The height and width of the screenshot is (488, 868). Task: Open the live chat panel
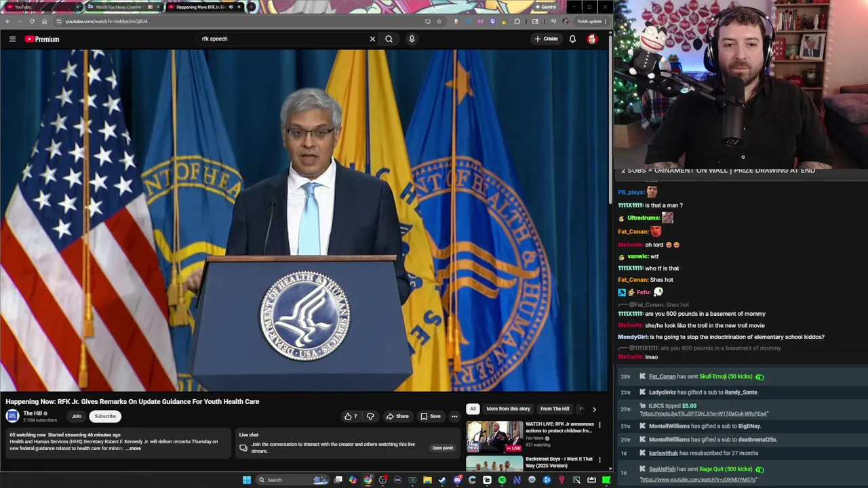(x=442, y=448)
